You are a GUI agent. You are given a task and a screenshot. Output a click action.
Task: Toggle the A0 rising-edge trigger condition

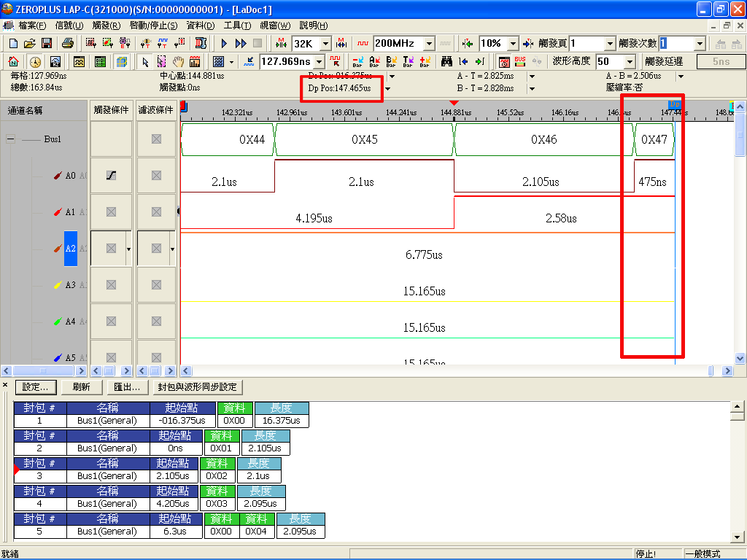click(x=111, y=176)
